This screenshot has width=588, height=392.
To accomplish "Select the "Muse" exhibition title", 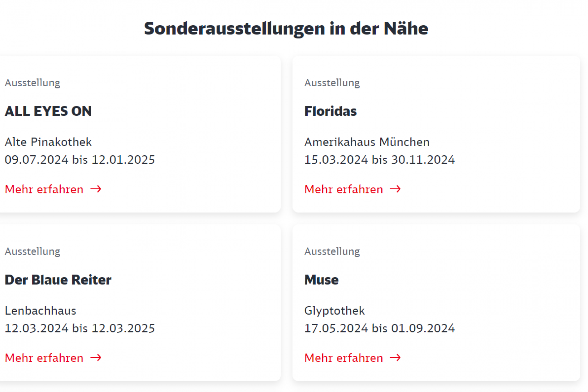I will [321, 279].
